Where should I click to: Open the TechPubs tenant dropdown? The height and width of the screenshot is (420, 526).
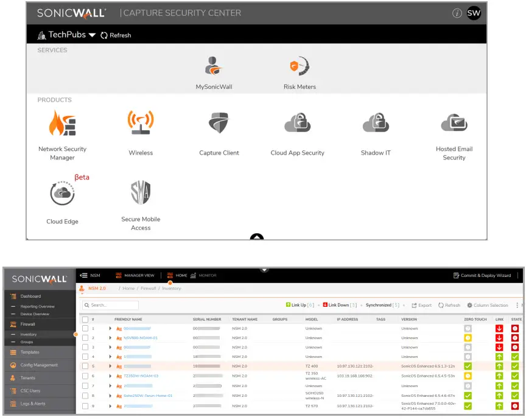click(67, 35)
